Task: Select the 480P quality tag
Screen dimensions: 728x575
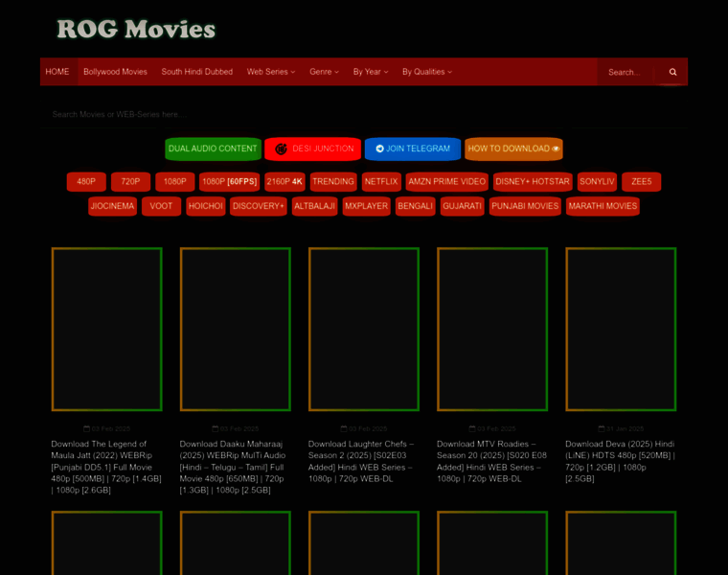Action: click(x=86, y=181)
